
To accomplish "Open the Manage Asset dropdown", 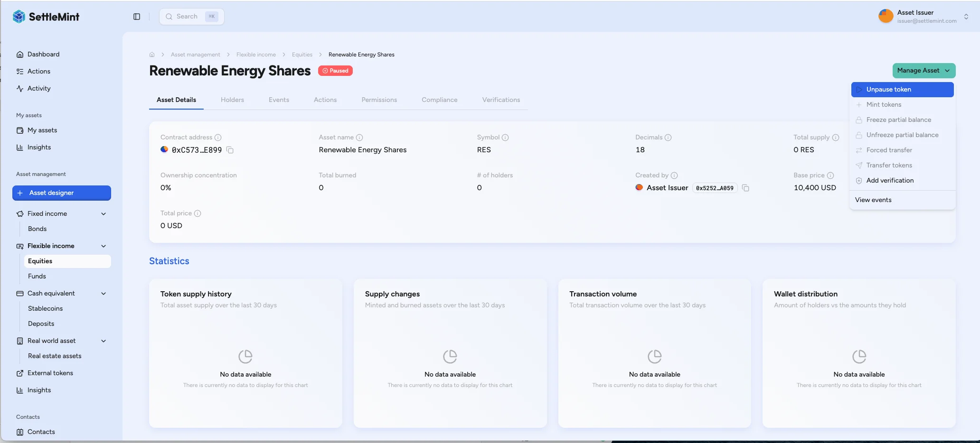I will pos(923,71).
